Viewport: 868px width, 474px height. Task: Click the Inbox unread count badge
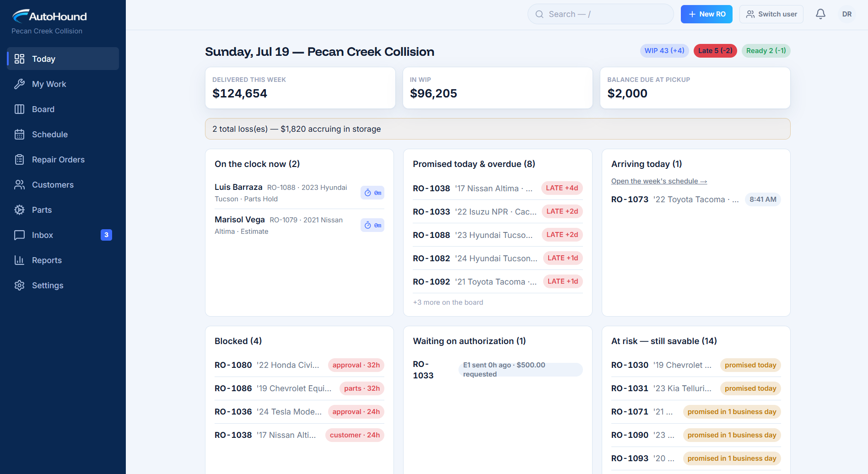[x=106, y=235]
